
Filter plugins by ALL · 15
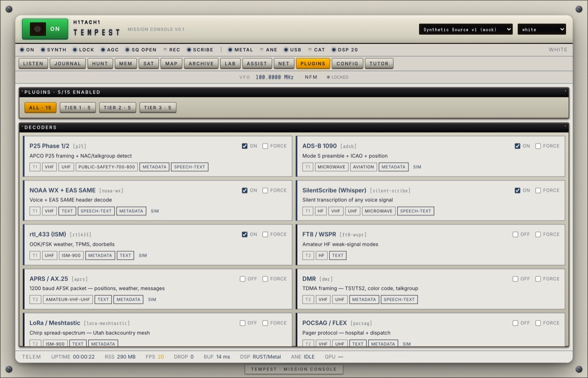tap(41, 107)
